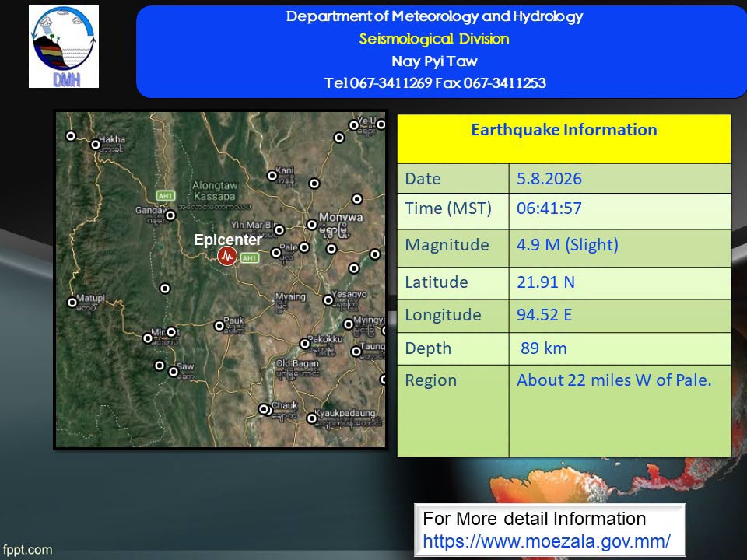Click the Depth row label
Screen dimensions: 747x560
[x=428, y=348]
